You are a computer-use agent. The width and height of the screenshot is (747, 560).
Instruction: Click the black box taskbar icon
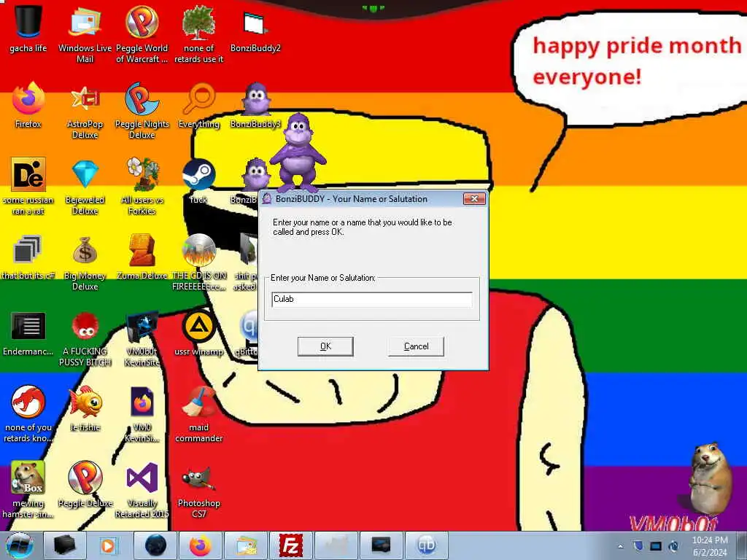tap(65, 545)
